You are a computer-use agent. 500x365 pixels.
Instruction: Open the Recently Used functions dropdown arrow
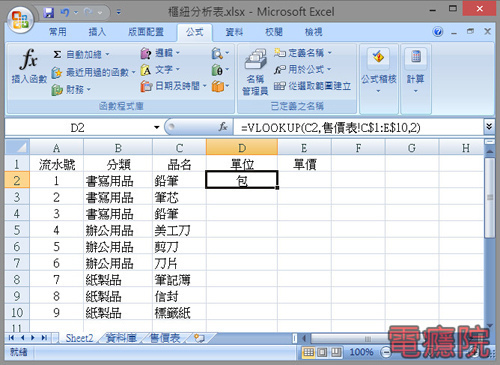point(133,72)
